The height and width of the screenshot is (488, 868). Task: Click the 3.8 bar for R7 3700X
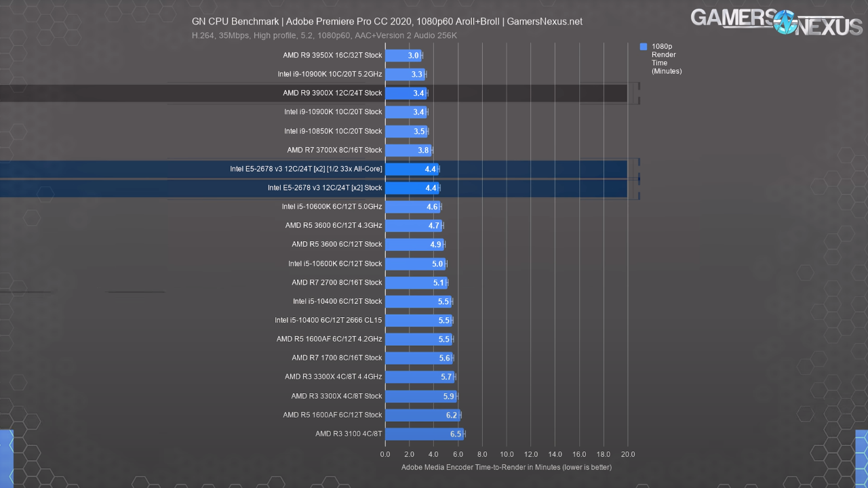tap(408, 150)
